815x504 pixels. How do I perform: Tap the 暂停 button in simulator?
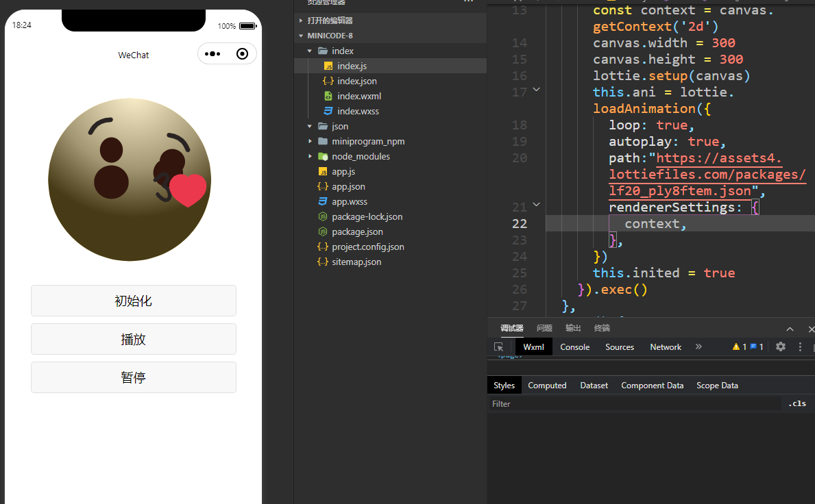[x=134, y=377]
